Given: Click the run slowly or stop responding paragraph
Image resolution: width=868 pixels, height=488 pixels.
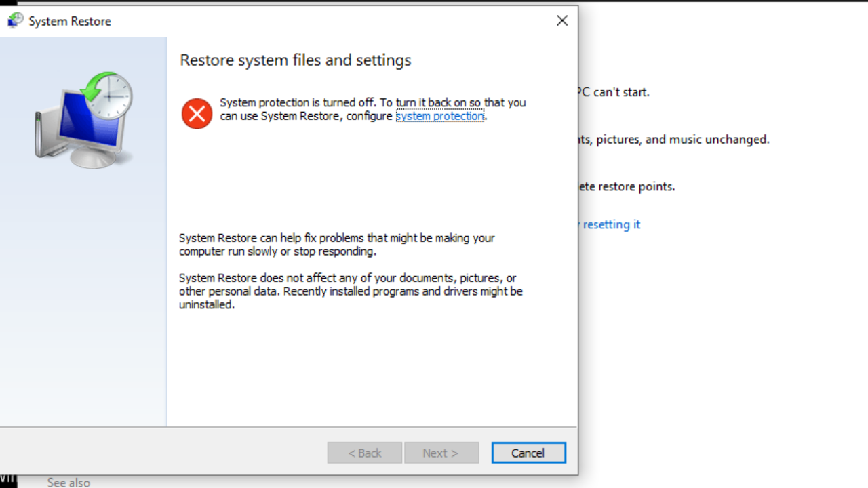Looking at the screenshot, I should (x=337, y=245).
